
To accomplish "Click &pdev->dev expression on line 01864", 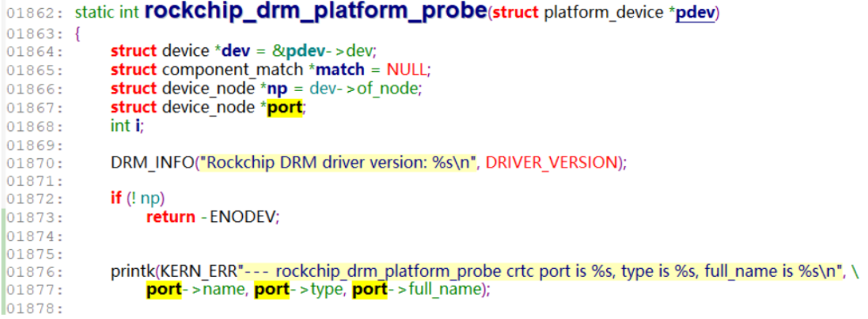I will coord(324,52).
